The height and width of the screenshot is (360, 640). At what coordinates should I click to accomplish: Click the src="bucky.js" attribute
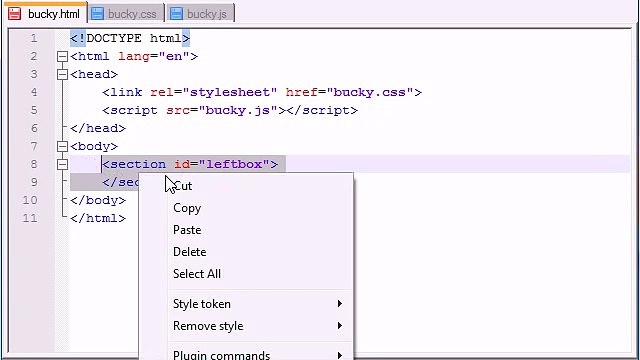(222, 110)
